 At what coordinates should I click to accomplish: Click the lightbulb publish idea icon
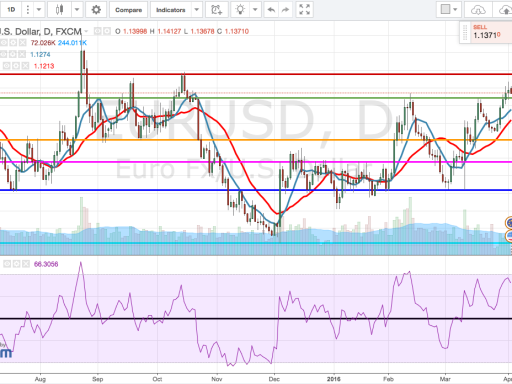pyautogui.click(x=240, y=10)
